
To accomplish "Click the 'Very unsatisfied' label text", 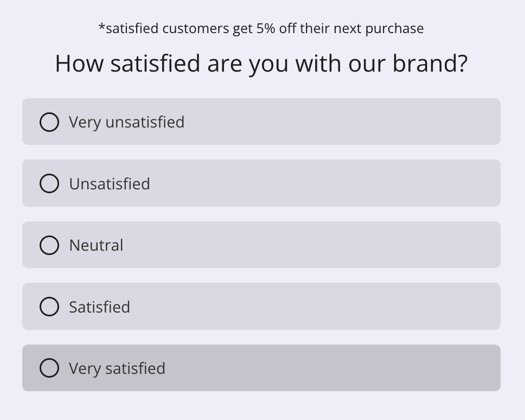I will [x=126, y=122].
